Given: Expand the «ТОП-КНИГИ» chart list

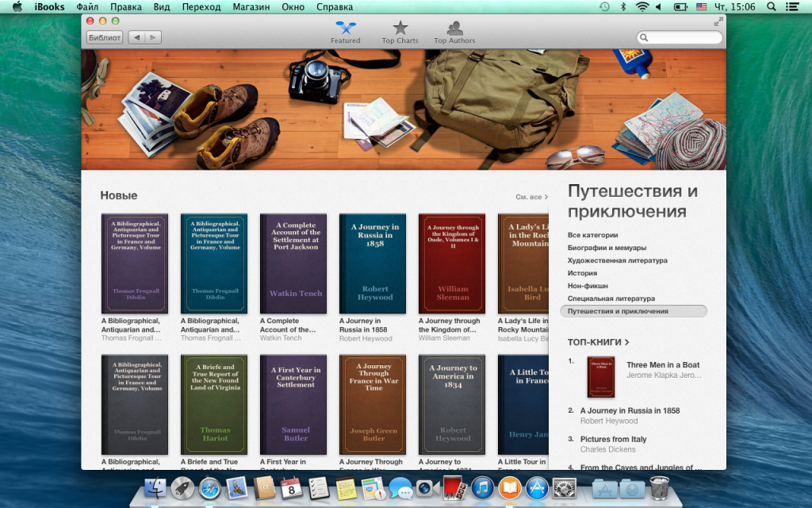Looking at the screenshot, I should [599, 342].
